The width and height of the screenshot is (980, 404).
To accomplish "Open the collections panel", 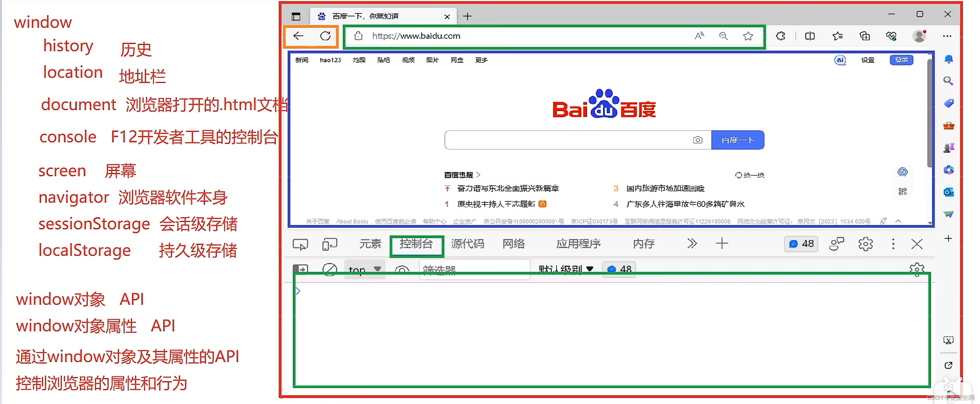I will coord(865,36).
